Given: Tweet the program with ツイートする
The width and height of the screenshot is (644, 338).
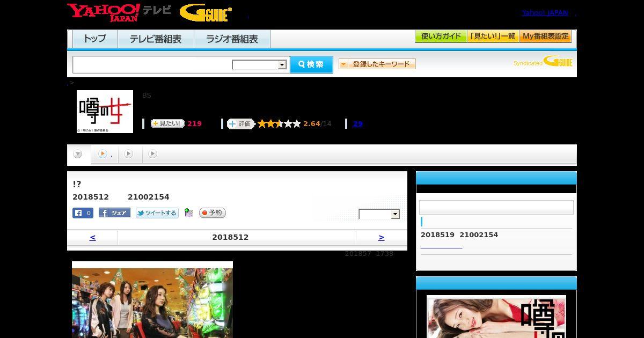Looking at the screenshot, I should 157,213.
